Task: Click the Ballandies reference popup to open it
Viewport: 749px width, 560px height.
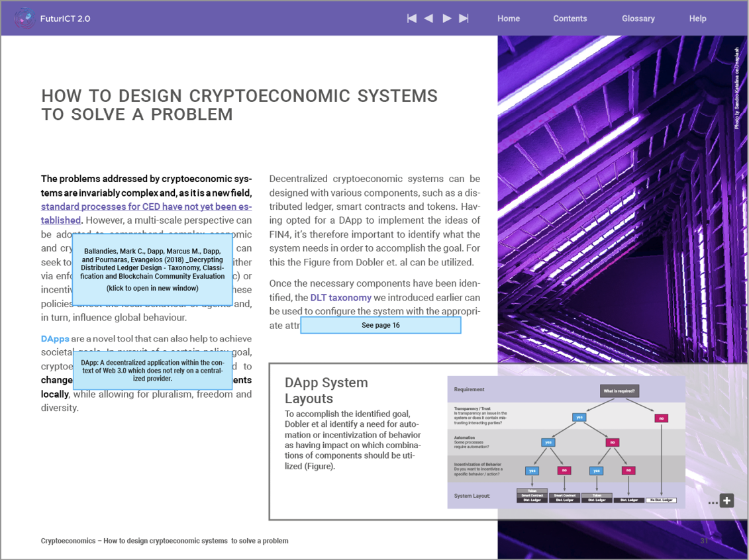Action: 152,269
